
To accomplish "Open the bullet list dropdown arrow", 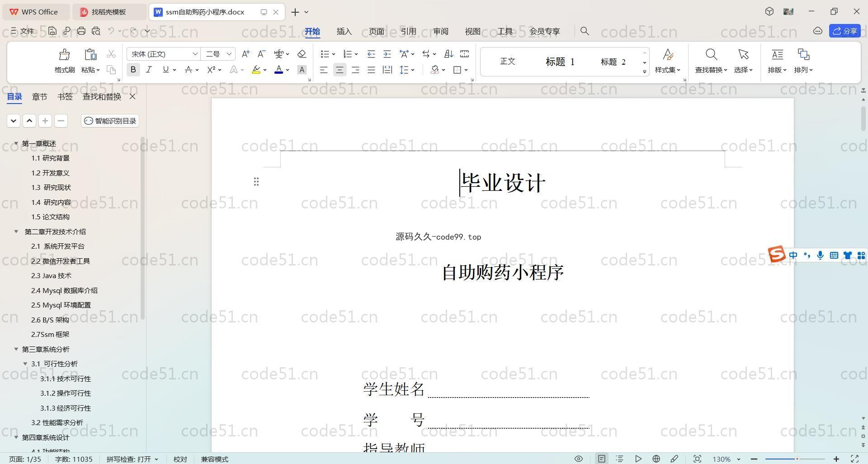I will tap(334, 54).
